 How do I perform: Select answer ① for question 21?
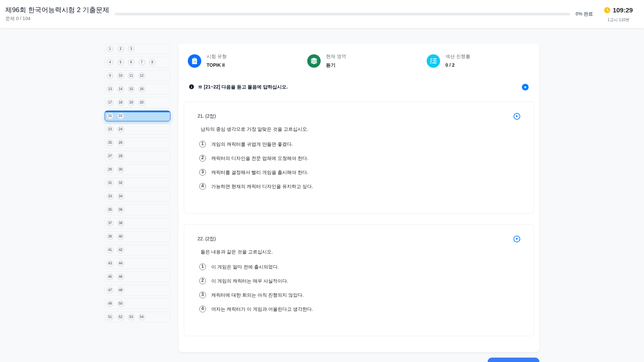(x=202, y=144)
